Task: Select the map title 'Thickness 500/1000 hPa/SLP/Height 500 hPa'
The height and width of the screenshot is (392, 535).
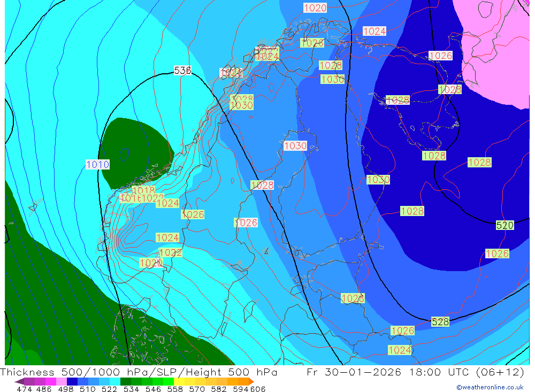Action: [x=139, y=372]
